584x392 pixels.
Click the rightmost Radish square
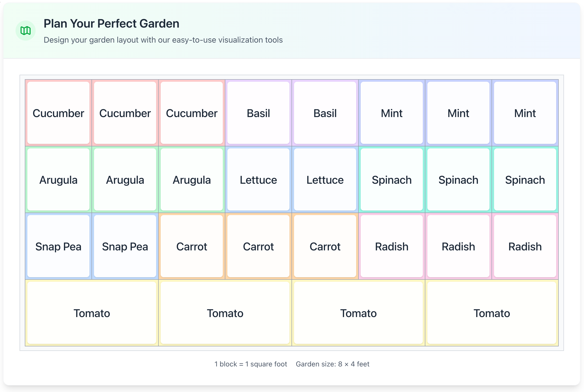(x=525, y=246)
